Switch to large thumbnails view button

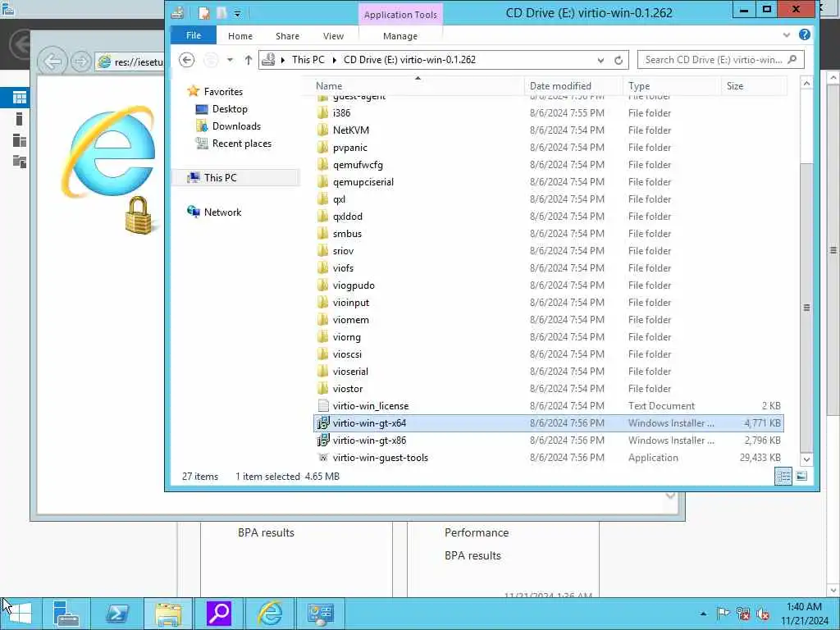801,476
